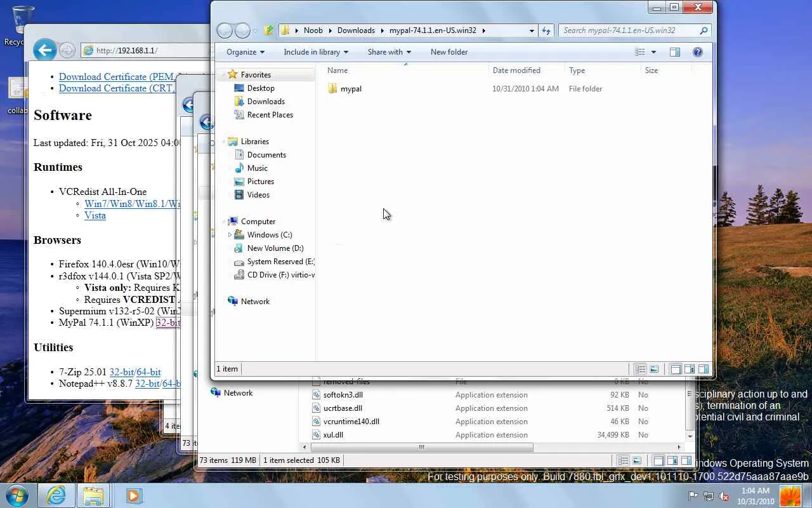Click middle pane-layout toggle in mypal window status bar
The height and width of the screenshot is (508, 812).
pyautogui.click(x=690, y=369)
